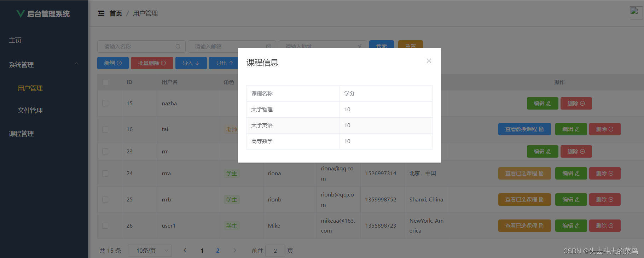Click 删除 for user nazha
Image resolution: width=644 pixels, height=258 pixels.
576,104
